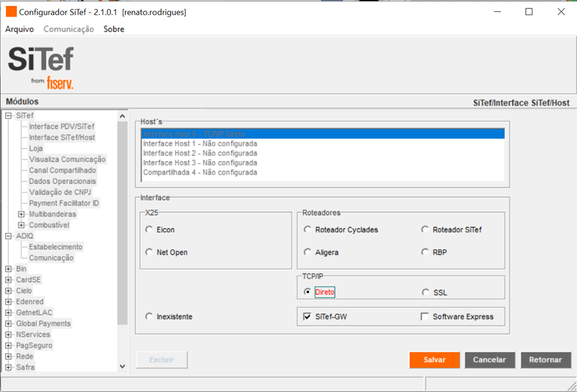Select Interface PDV/SiTef in tree
The height and width of the screenshot is (392, 577).
tap(62, 127)
